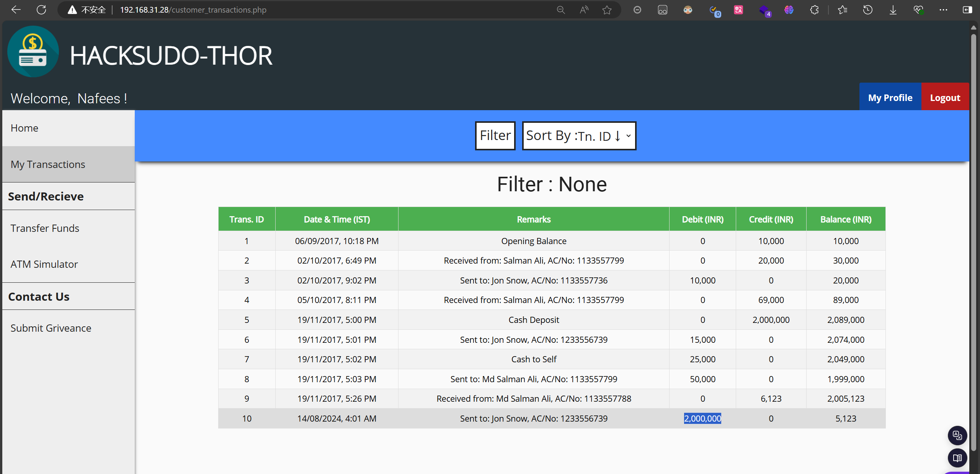
Task: Click the floating translate button at bottom right
Action: [957, 435]
